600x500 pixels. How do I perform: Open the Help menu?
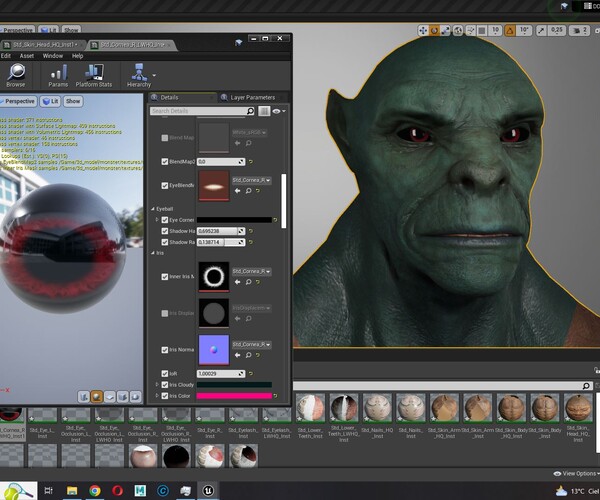(78, 56)
